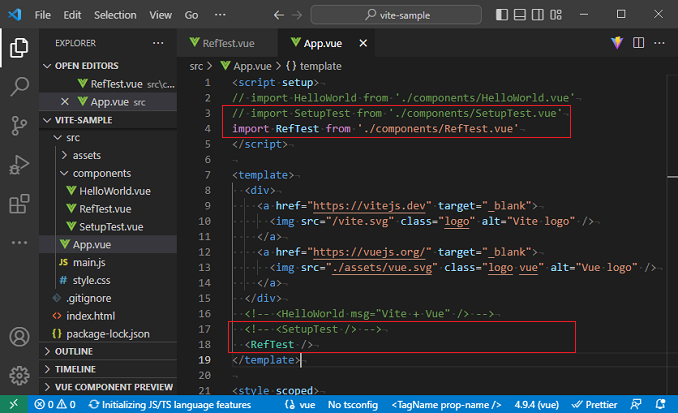
Task: Click the src breadcrumb segment
Action: [x=196, y=66]
